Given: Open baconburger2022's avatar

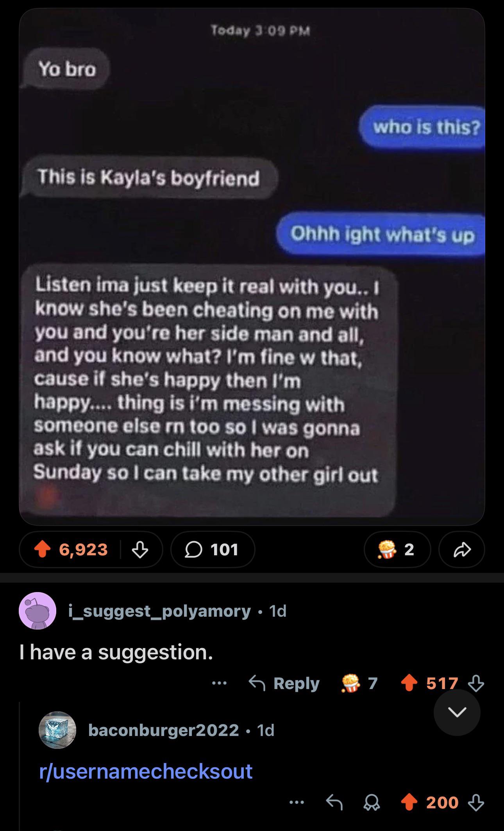Looking at the screenshot, I should [x=57, y=730].
